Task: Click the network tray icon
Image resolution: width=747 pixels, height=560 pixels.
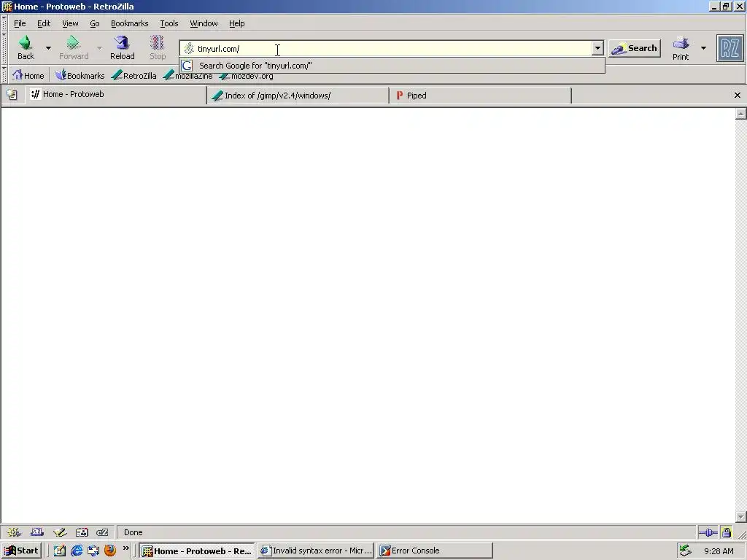Action: pyautogui.click(x=685, y=551)
